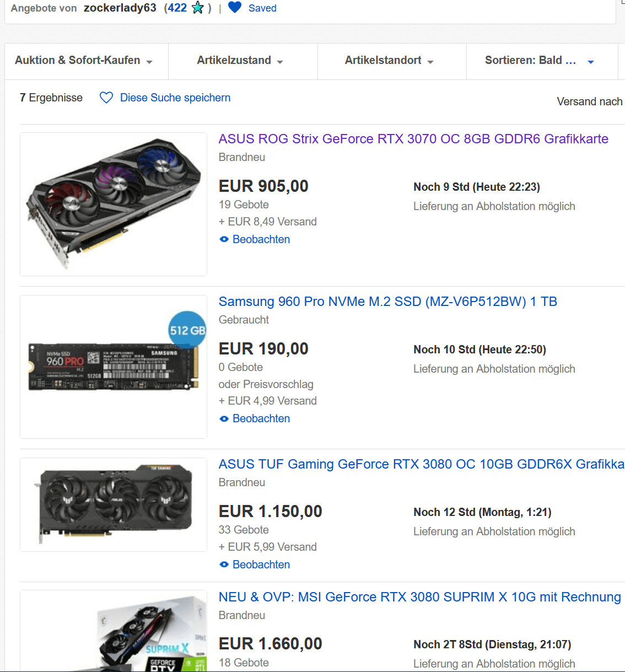
Task: Click the Beobachten eye icon for RTX 3070
Action: point(224,239)
